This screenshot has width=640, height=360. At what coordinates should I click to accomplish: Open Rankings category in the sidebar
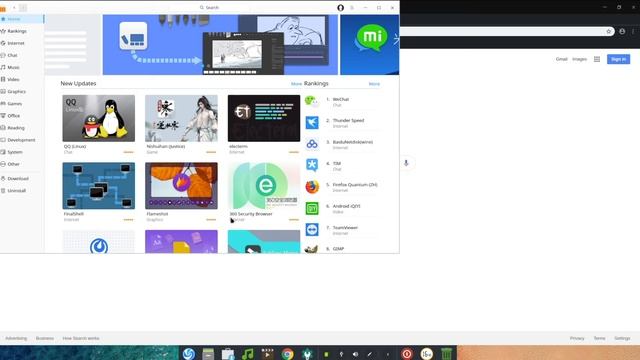(x=22, y=31)
